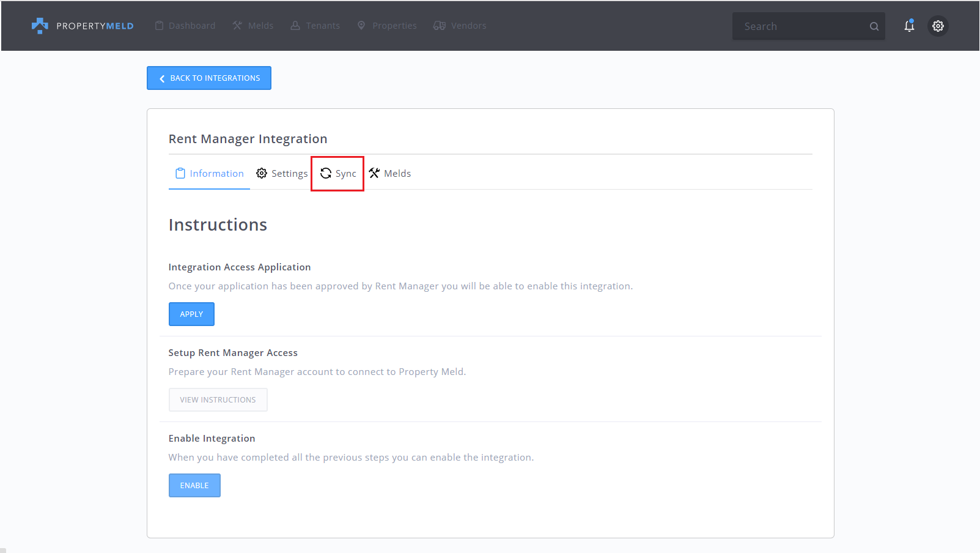Click the Melds tab's tools icon
This screenshot has height=553, width=980.
(x=374, y=174)
